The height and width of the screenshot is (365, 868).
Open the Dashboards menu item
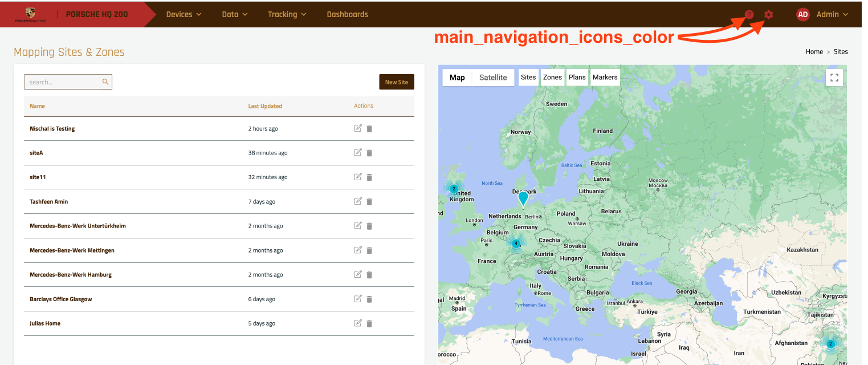(347, 14)
